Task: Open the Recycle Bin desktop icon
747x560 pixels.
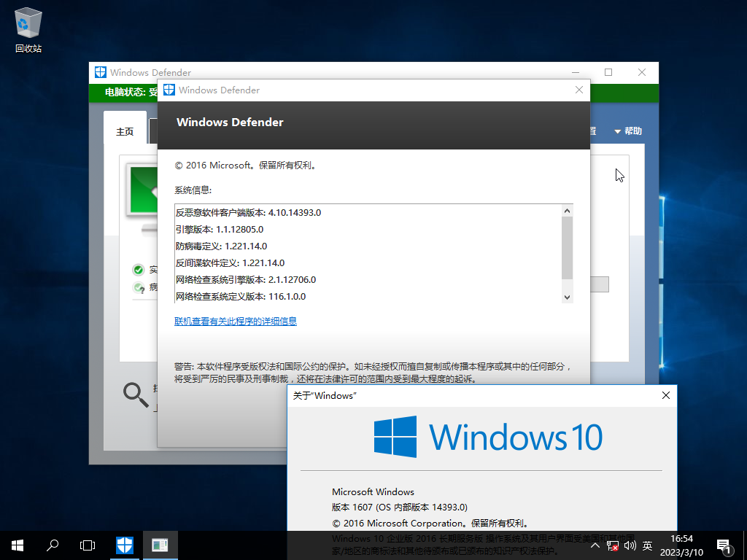Action: [28, 31]
